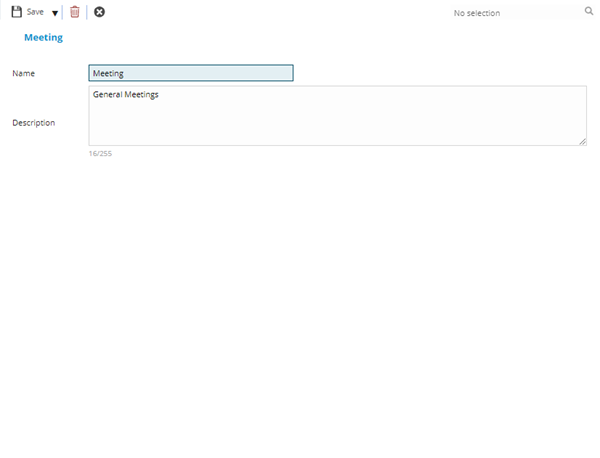Click the blue Meeting heading
Image resolution: width=600 pixels, height=458 pixels.
(x=43, y=37)
